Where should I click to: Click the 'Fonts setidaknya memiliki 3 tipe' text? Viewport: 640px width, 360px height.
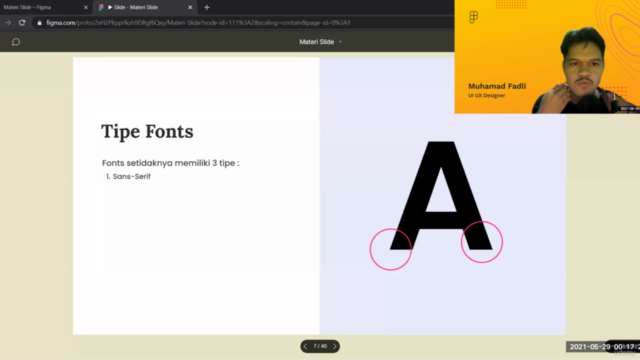click(x=171, y=163)
